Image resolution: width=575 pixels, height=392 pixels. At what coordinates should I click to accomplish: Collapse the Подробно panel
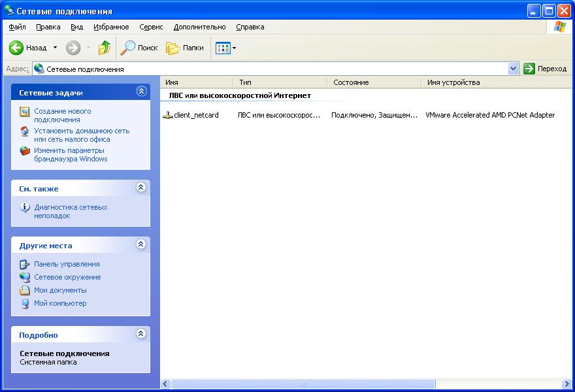(141, 333)
